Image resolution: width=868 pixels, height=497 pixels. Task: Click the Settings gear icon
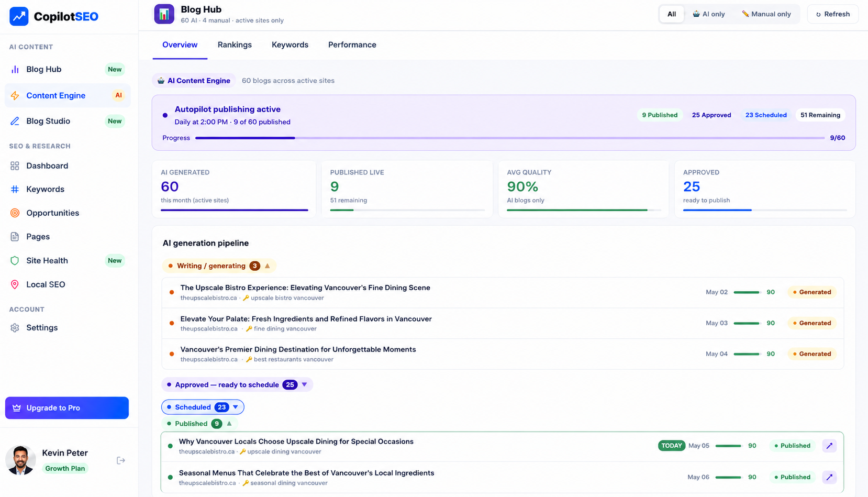(15, 327)
